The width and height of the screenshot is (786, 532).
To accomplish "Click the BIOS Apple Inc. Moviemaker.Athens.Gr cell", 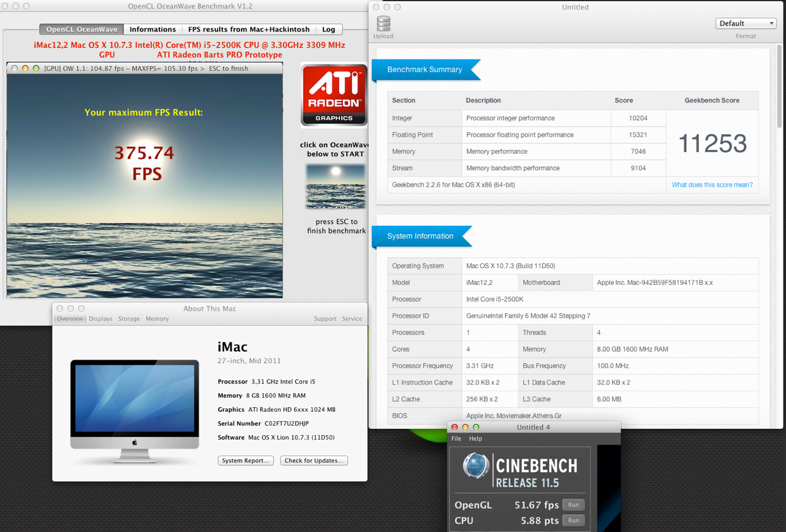I will point(610,416).
